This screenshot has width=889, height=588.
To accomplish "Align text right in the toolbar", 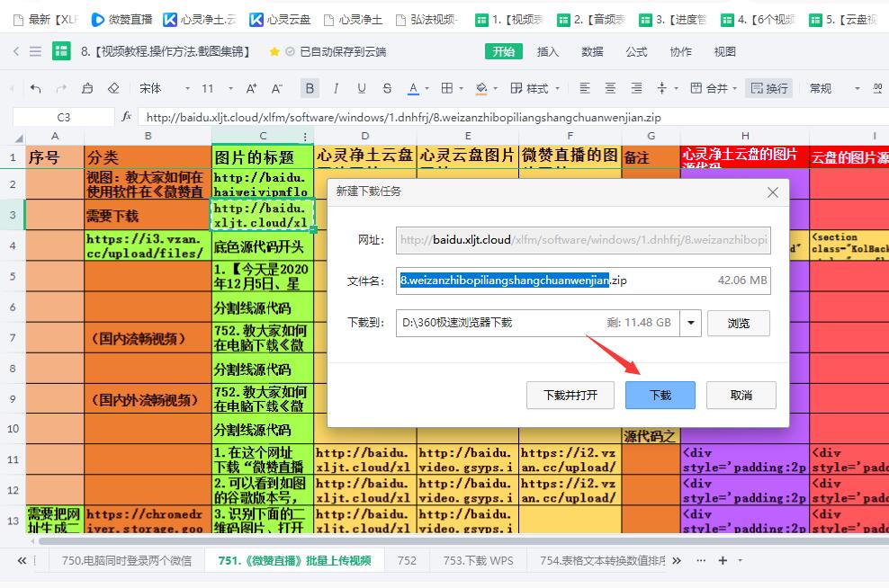I will (x=637, y=88).
